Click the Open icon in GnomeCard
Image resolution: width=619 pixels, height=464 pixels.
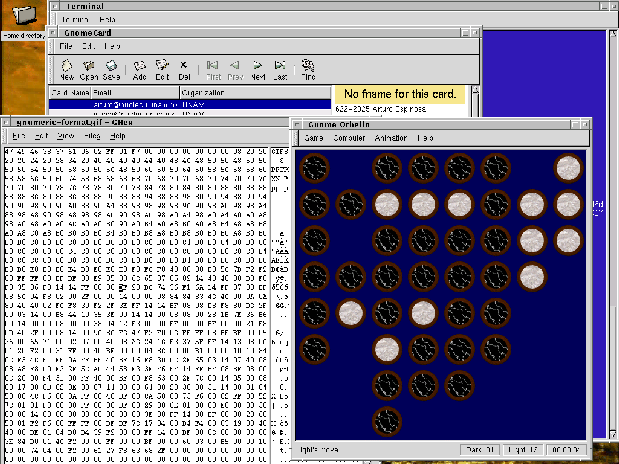[89, 69]
